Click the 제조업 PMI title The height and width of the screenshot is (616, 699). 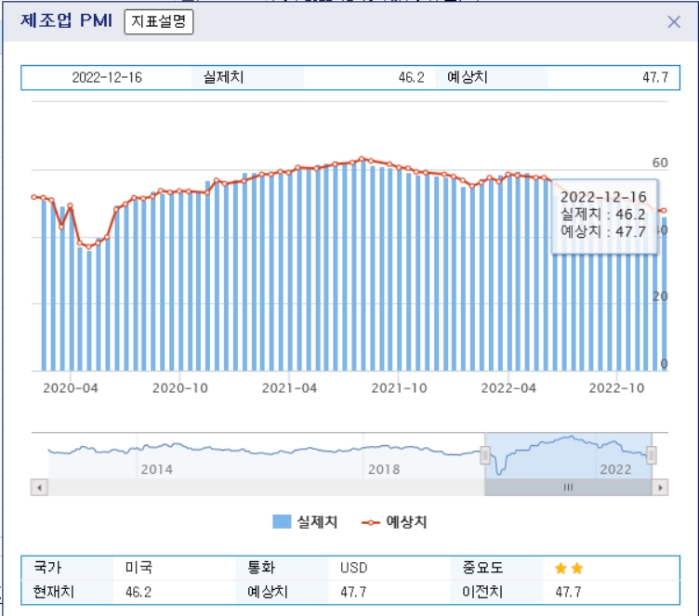[66, 21]
